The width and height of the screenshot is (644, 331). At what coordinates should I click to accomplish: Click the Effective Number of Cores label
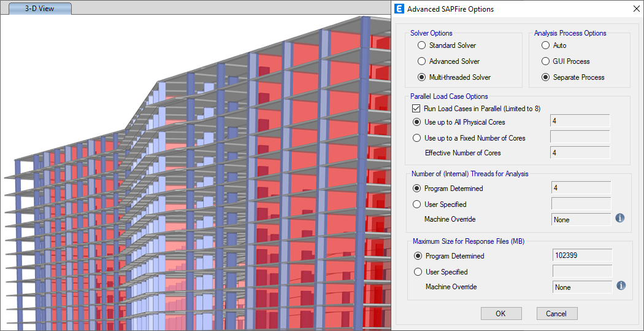[463, 153]
